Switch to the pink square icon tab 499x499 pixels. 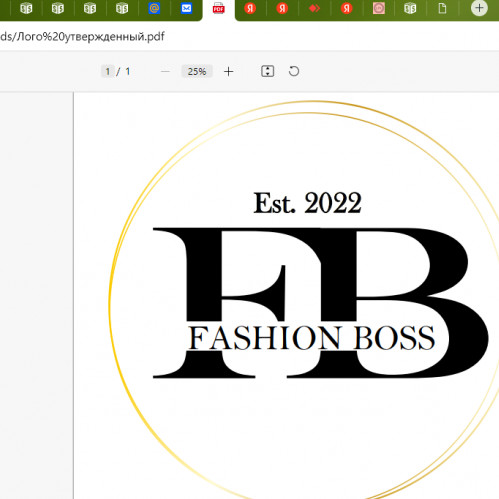(x=379, y=8)
